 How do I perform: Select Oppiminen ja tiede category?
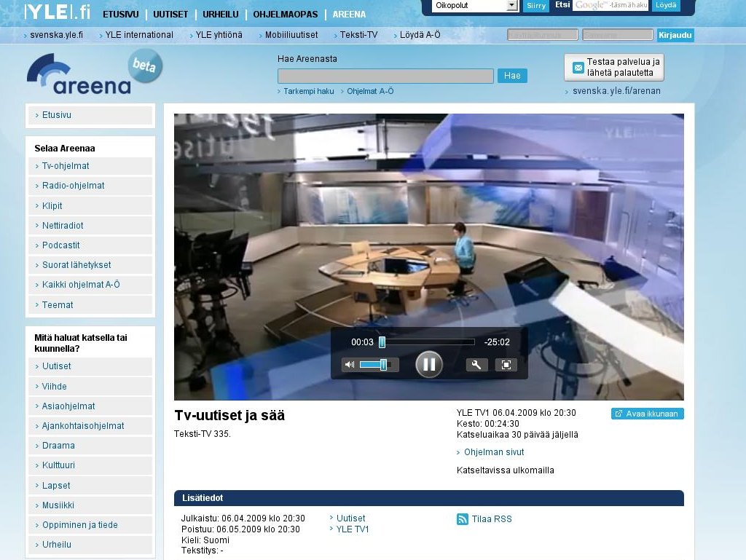90,525
